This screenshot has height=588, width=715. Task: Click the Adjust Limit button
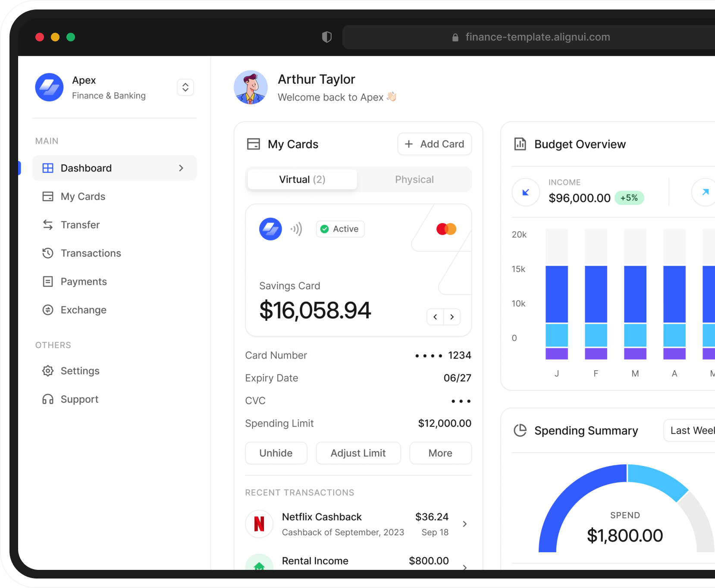(x=358, y=453)
